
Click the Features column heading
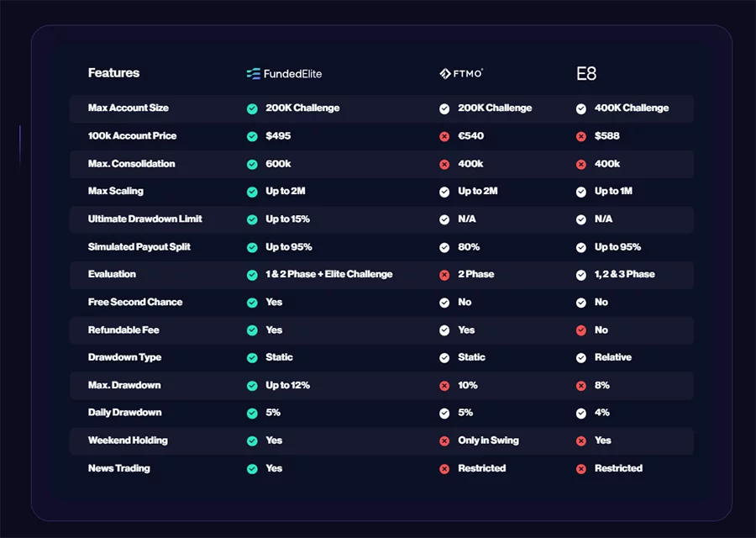pyautogui.click(x=113, y=73)
